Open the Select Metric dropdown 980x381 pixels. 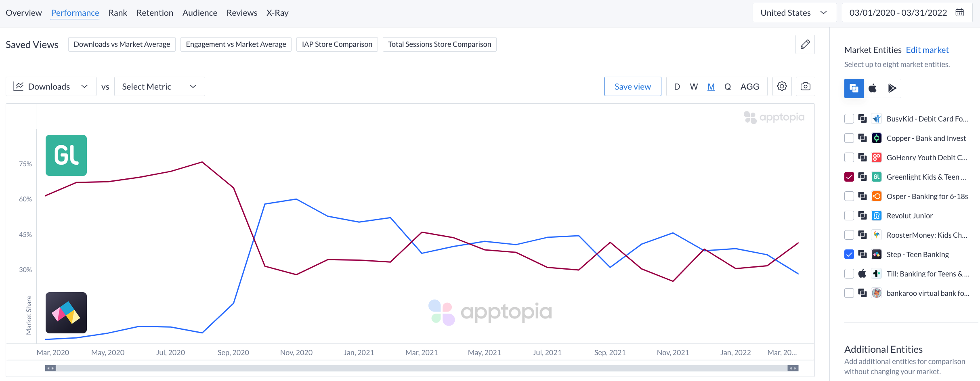tap(159, 86)
